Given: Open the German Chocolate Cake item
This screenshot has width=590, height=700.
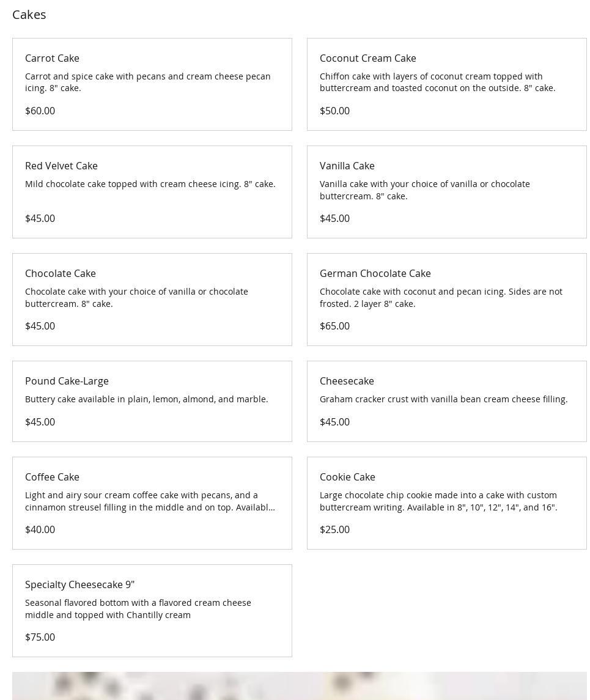Looking at the screenshot, I should [375, 273].
